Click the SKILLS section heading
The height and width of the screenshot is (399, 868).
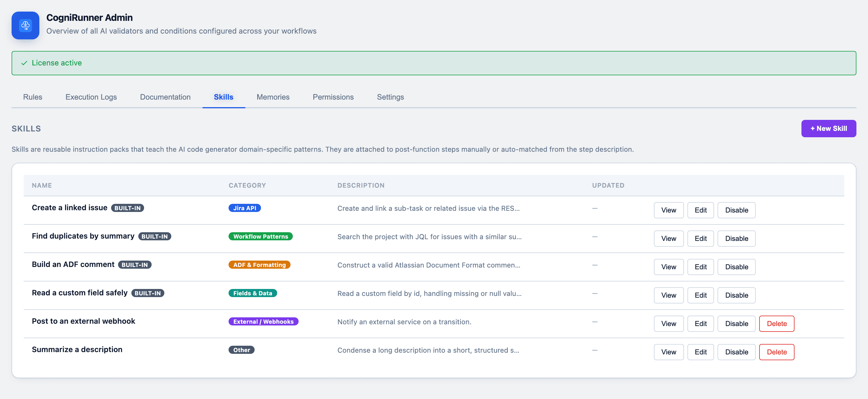26,129
